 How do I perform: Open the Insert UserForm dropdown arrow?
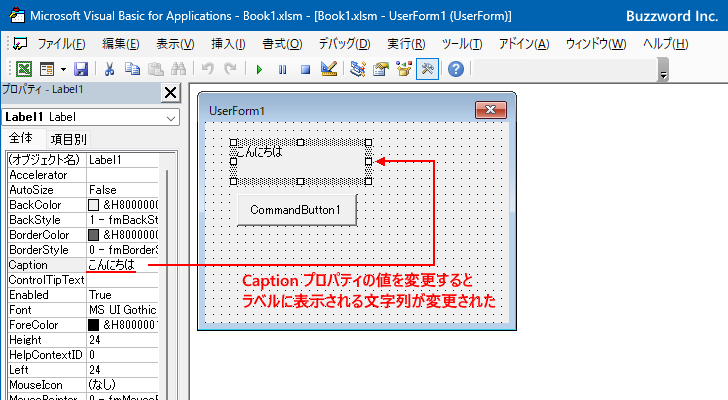click(63, 70)
